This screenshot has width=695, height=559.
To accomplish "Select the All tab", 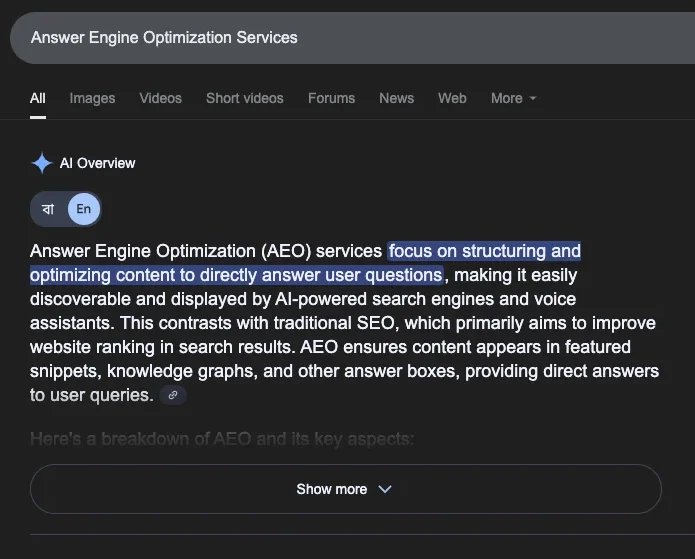I will click(38, 98).
